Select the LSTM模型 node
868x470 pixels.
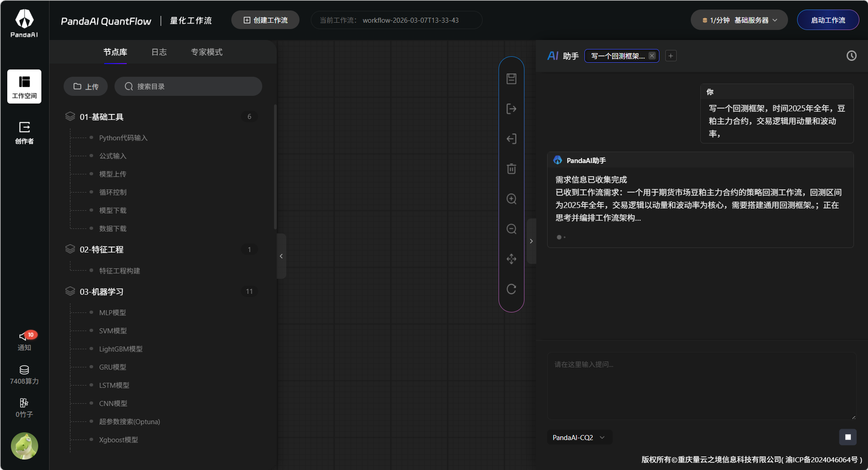pyautogui.click(x=114, y=385)
